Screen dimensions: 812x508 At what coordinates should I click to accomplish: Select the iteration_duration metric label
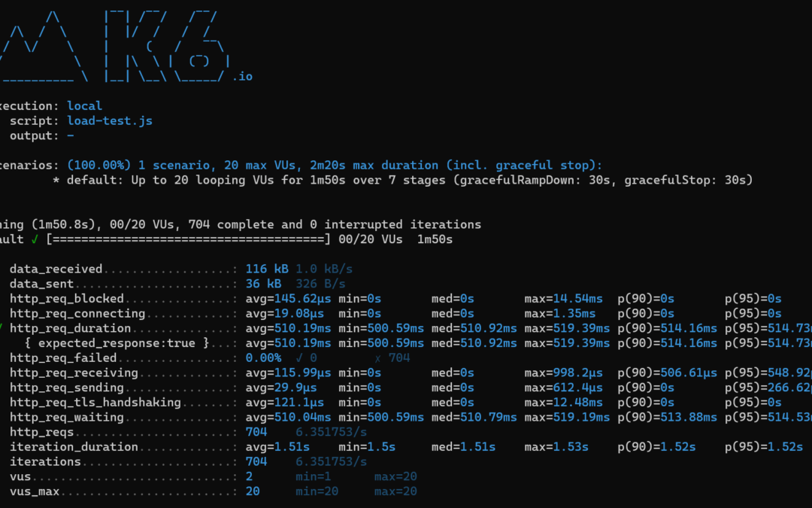pos(74,447)
